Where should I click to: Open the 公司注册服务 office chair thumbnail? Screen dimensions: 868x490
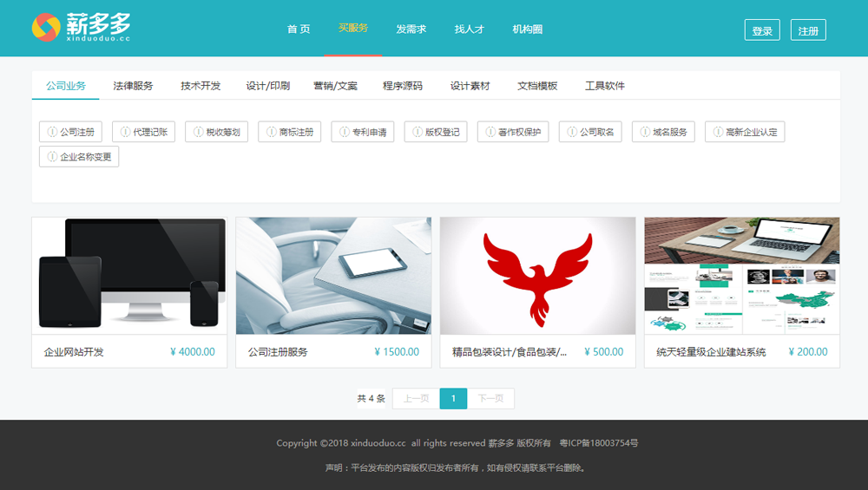(333, 276)
